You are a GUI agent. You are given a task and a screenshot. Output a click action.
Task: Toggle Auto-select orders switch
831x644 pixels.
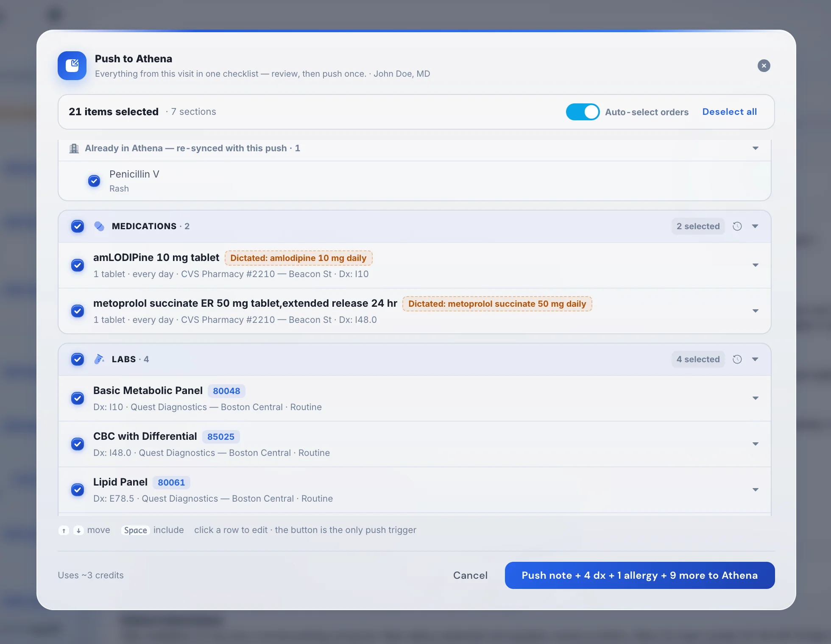tap(583, 112)
